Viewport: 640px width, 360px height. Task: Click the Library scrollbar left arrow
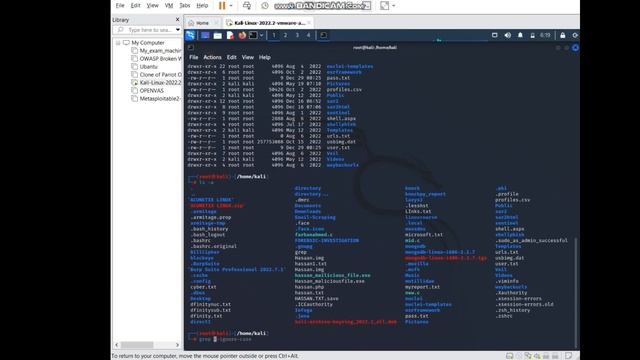coord(117,345)
